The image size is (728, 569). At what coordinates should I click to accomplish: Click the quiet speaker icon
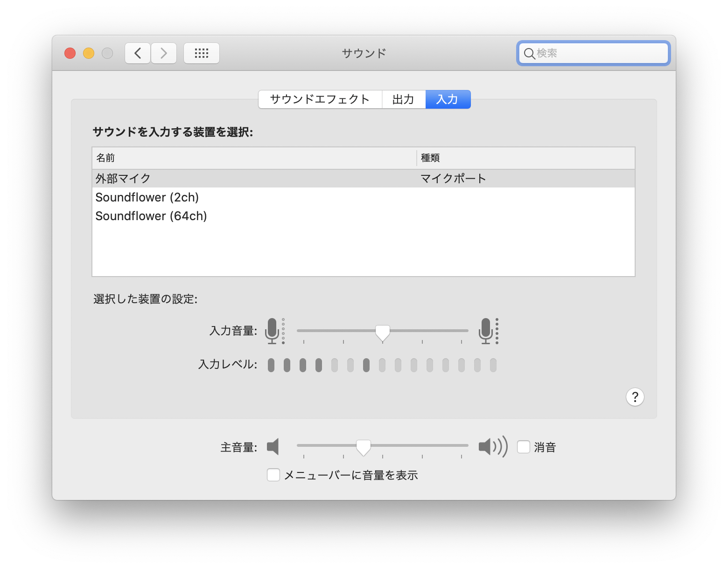[273, 446]
